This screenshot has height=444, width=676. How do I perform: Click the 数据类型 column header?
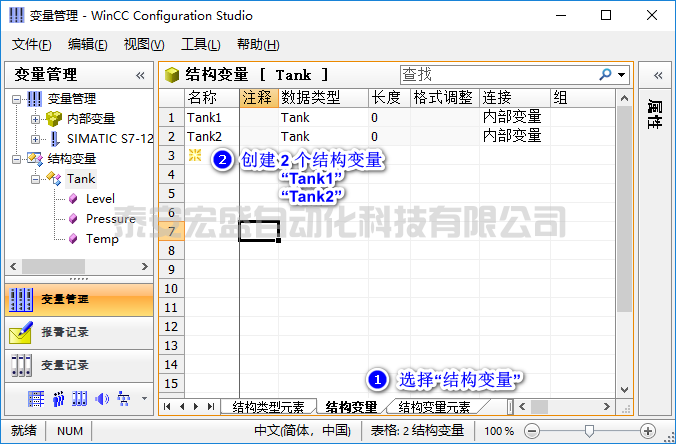click(310, 98)
